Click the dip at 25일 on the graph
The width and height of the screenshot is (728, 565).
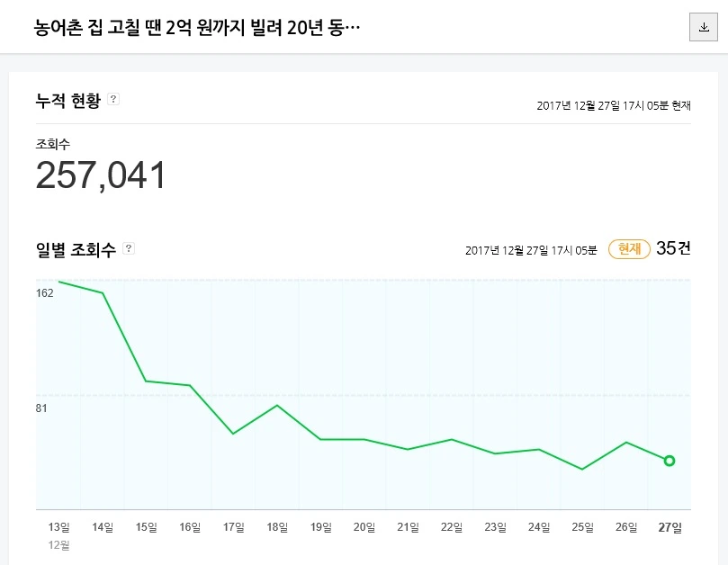coord(581,468)
